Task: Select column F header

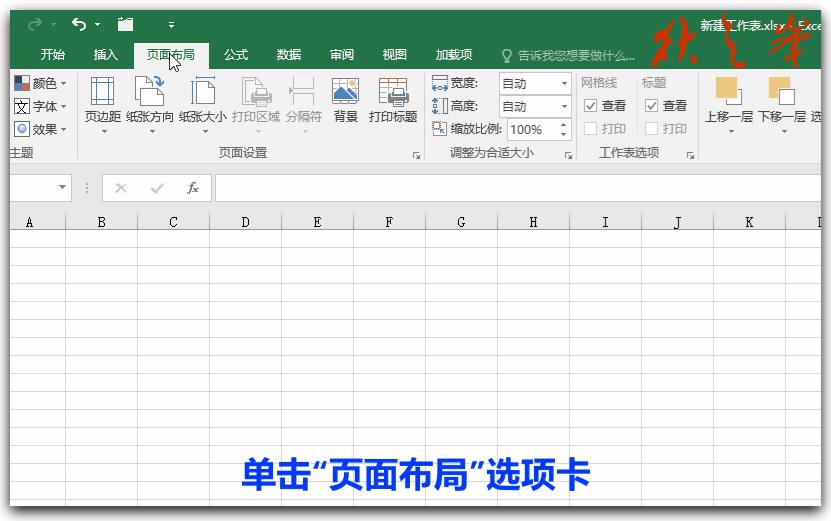Action: pyautogui.click(x=389, y=222)
